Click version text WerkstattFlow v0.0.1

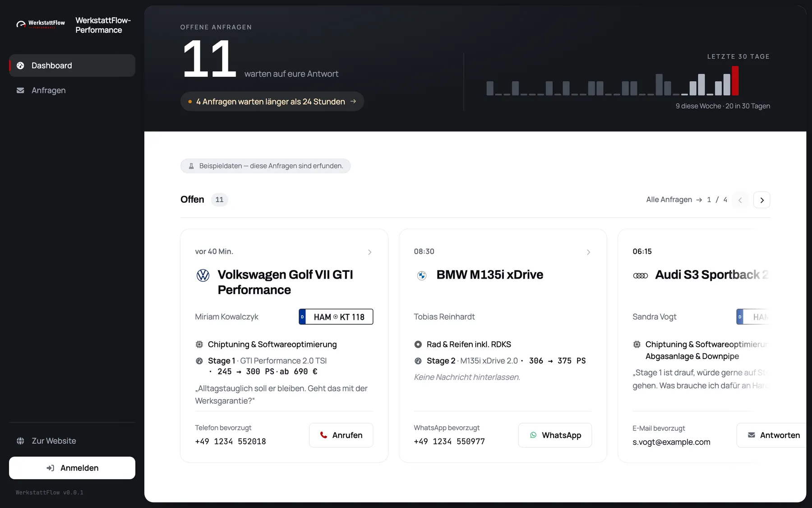(x=50, y=493)
